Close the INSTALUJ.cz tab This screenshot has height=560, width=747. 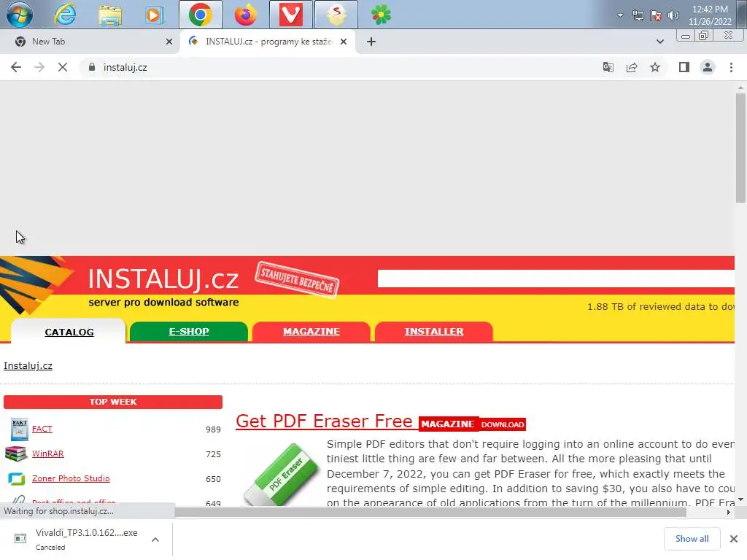(x=344, y=42)
